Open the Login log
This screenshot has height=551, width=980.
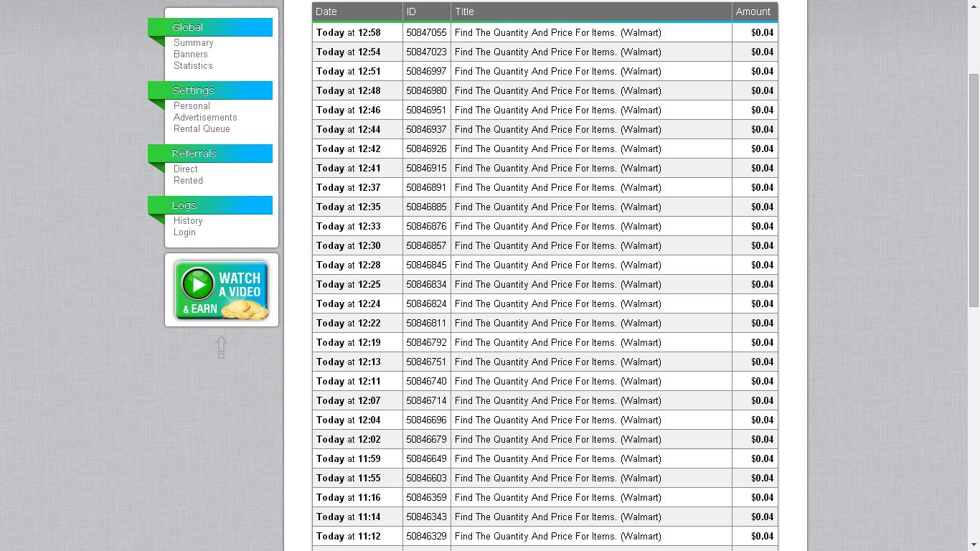coord(184,232)
